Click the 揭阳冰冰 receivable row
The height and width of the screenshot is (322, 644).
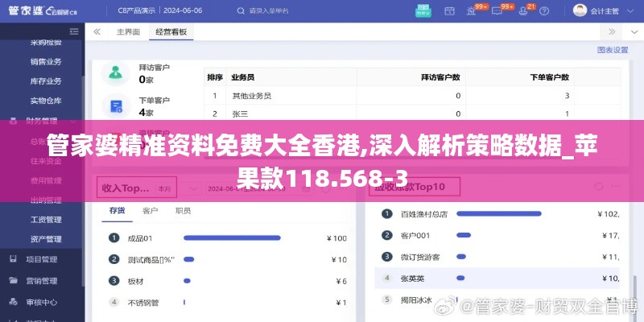(x=497, y=300)
